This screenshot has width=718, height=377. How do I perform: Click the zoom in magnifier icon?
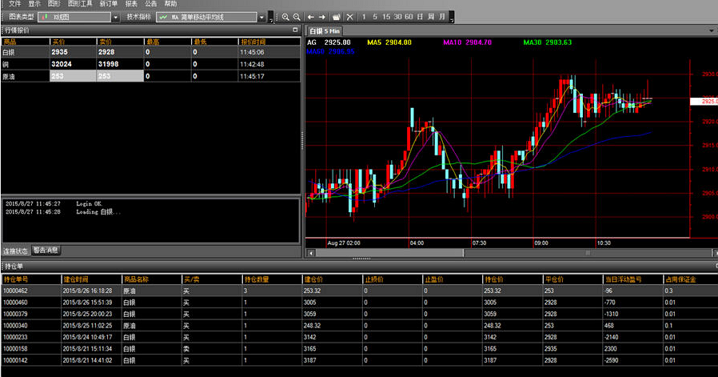tap(285, 17)
